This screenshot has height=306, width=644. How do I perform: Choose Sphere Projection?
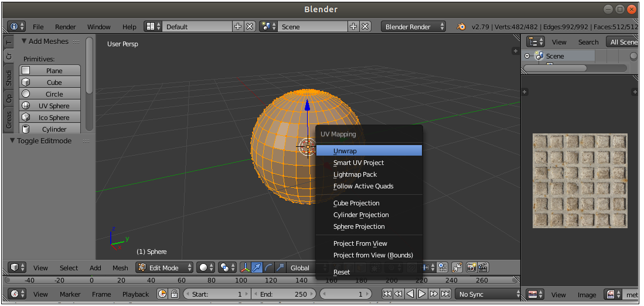click(369, 226)
